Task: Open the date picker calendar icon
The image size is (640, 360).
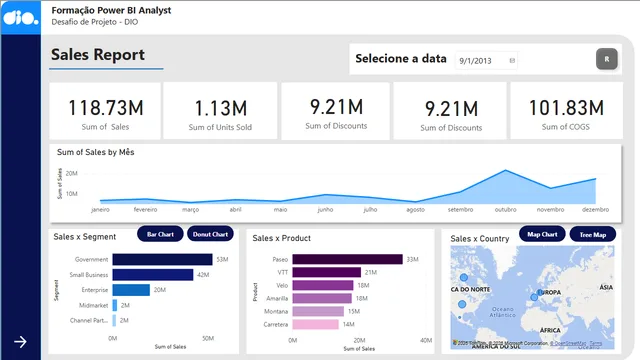Action: 512,61
